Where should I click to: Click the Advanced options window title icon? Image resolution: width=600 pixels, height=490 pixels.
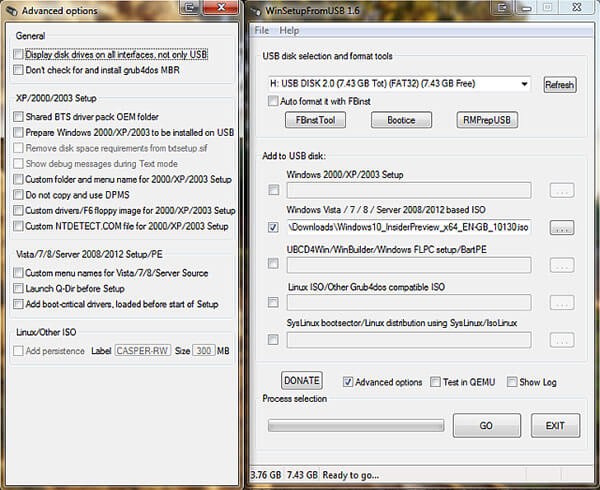[x=11, y=11]
